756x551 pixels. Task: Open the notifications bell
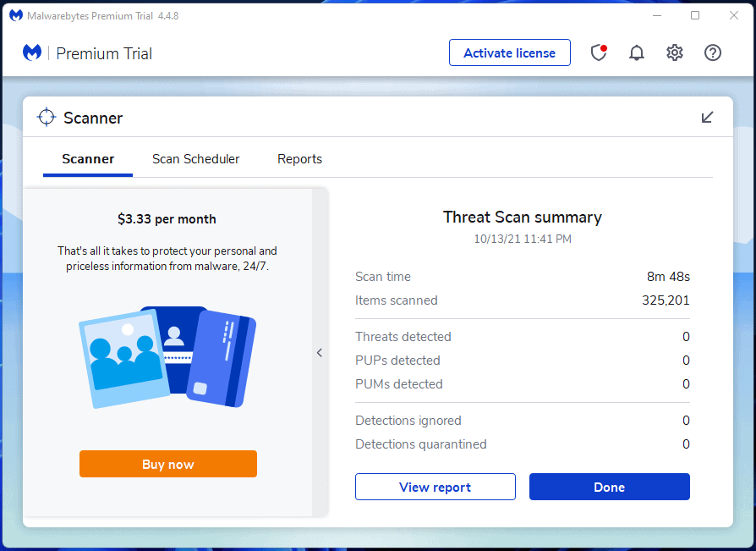point(637,52)
